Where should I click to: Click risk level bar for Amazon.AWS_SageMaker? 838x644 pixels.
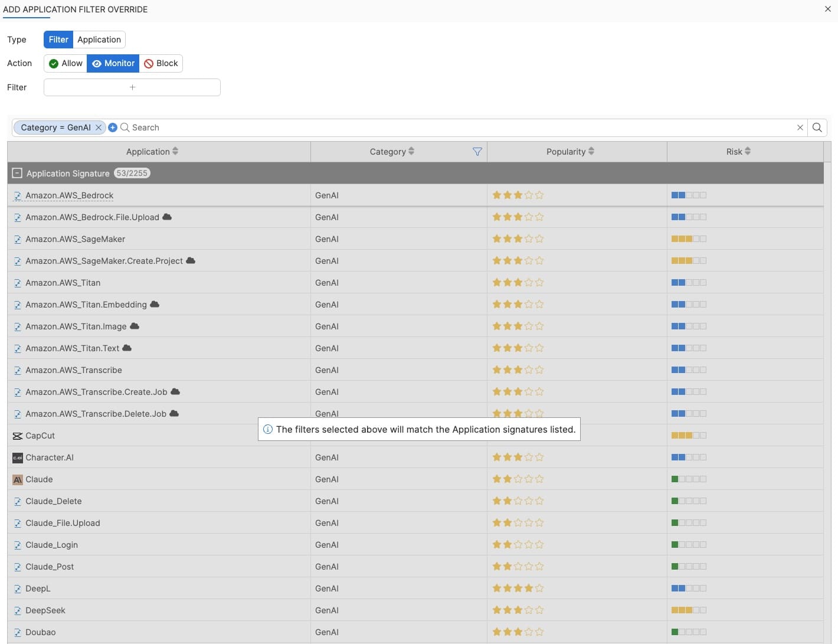pyautogui.click(x=689, y=239)
